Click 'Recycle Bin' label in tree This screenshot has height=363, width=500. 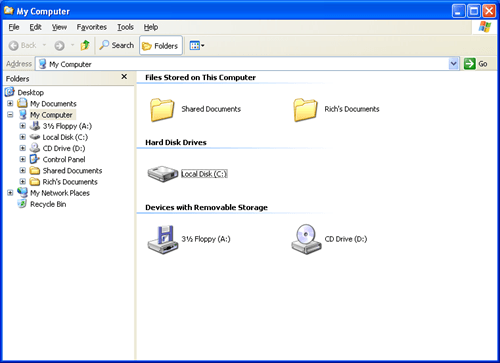pos(48,204)
